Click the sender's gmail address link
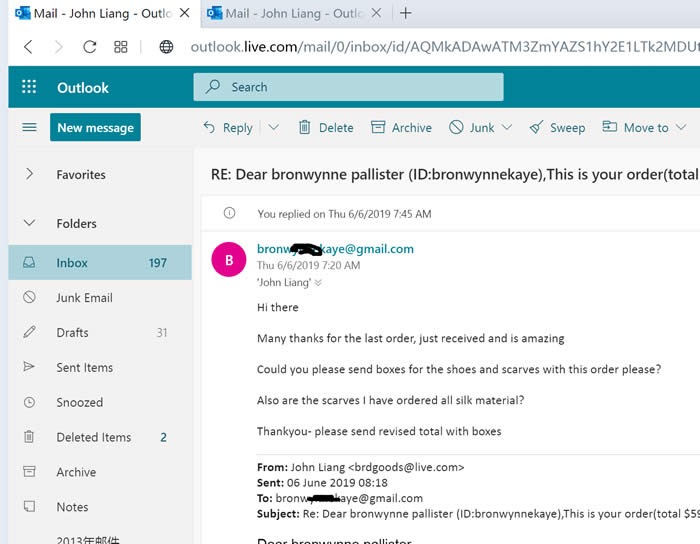 pos(335,249)
